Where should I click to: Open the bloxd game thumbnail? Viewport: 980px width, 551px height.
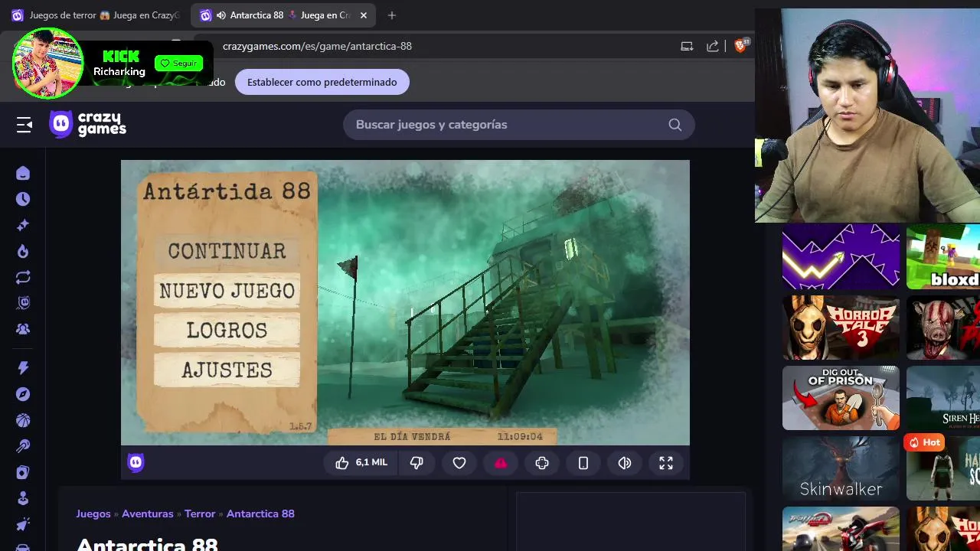click(x=943, y=257)
